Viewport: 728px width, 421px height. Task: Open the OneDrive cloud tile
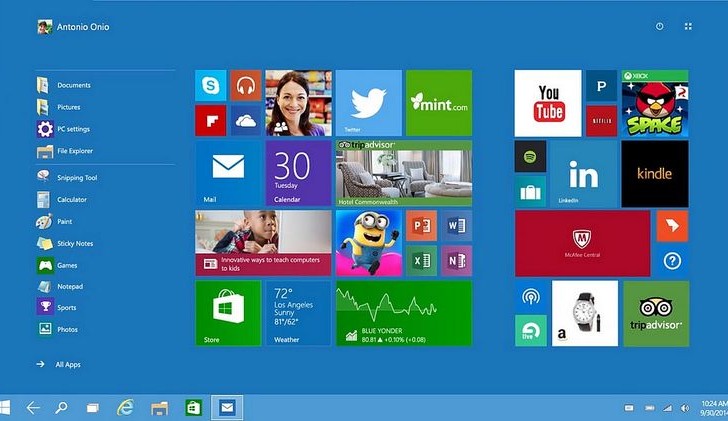tap(246, 121)
